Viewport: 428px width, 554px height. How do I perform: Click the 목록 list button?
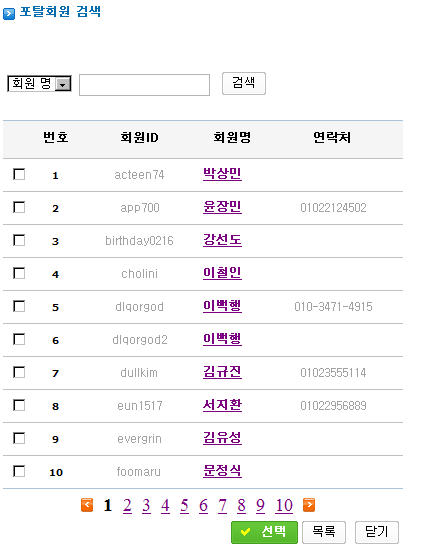(324, 532)
